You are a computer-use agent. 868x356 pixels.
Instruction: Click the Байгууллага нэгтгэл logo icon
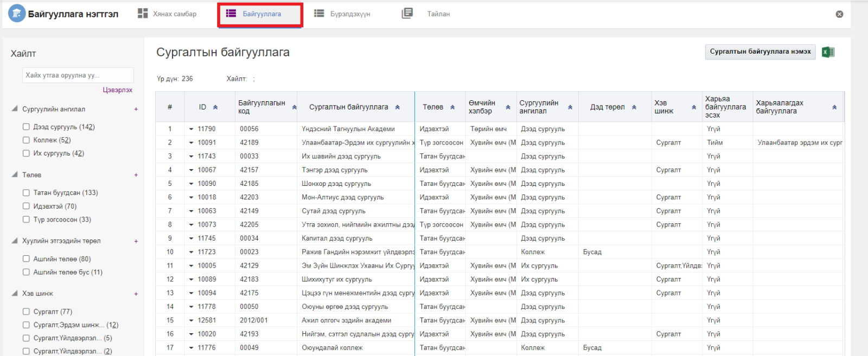tap(17, 13)
